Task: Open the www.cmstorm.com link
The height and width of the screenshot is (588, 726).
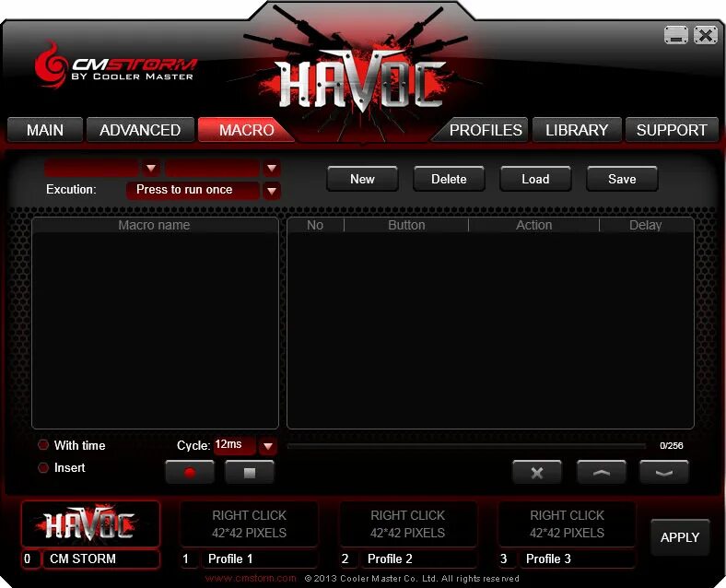Action: (x=251, y=578)
